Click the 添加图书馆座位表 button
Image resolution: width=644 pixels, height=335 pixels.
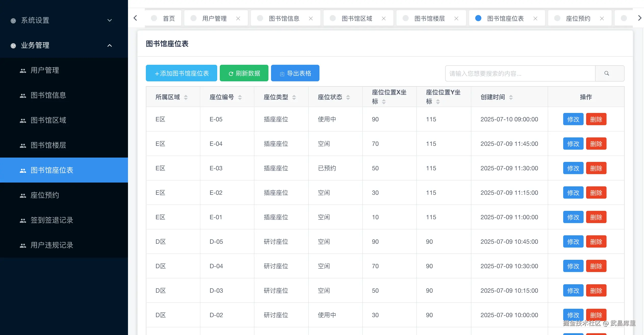(x=181, y=73)
